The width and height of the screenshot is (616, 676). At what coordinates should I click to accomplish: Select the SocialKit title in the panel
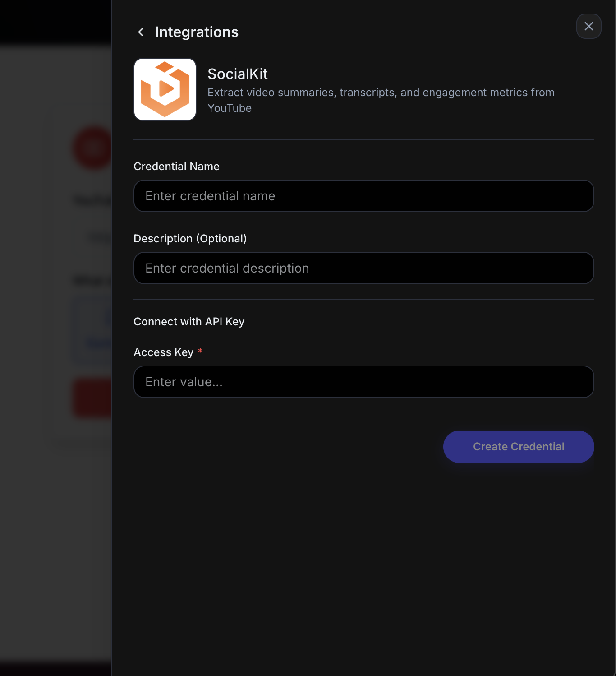click(x=238, y=74)
